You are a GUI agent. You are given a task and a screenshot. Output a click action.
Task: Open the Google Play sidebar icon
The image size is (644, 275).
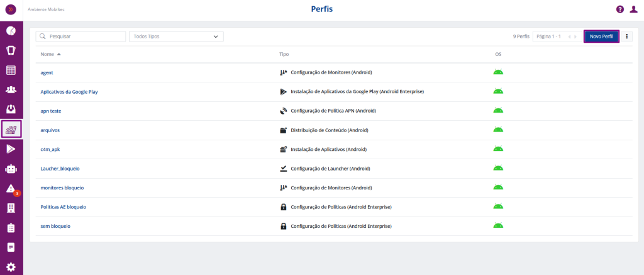pyautogui.click(x=11, y=149)
